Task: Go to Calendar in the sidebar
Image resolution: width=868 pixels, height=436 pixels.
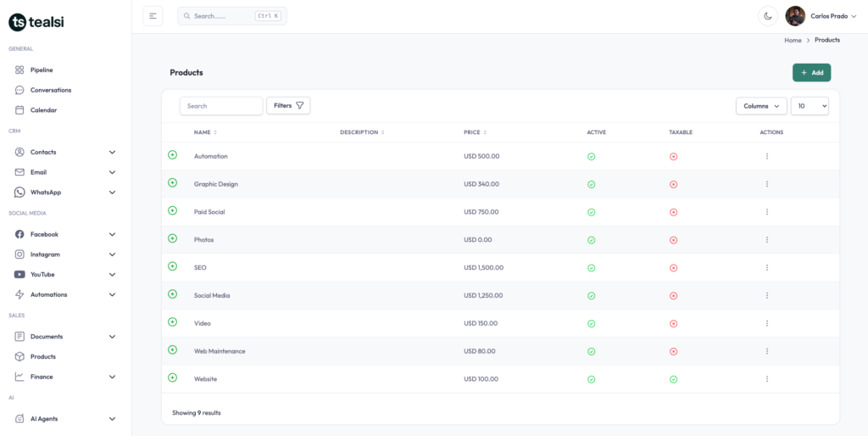Action: click(x=43, y=109)
